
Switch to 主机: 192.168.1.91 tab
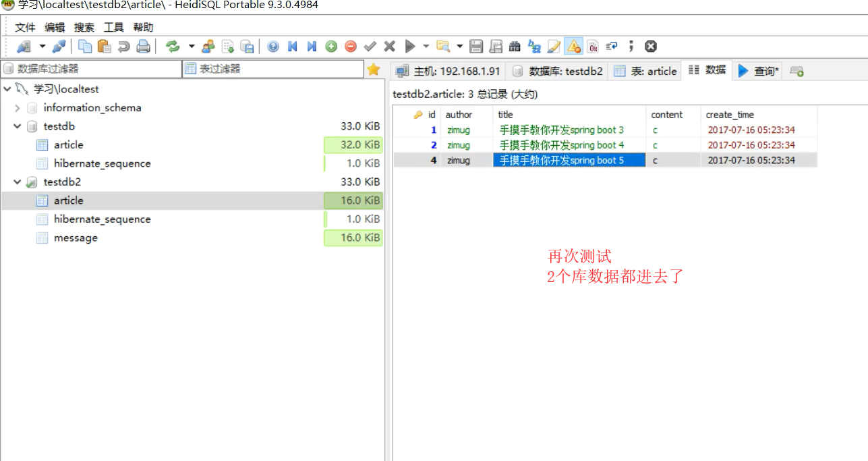[x=449, y=71]
